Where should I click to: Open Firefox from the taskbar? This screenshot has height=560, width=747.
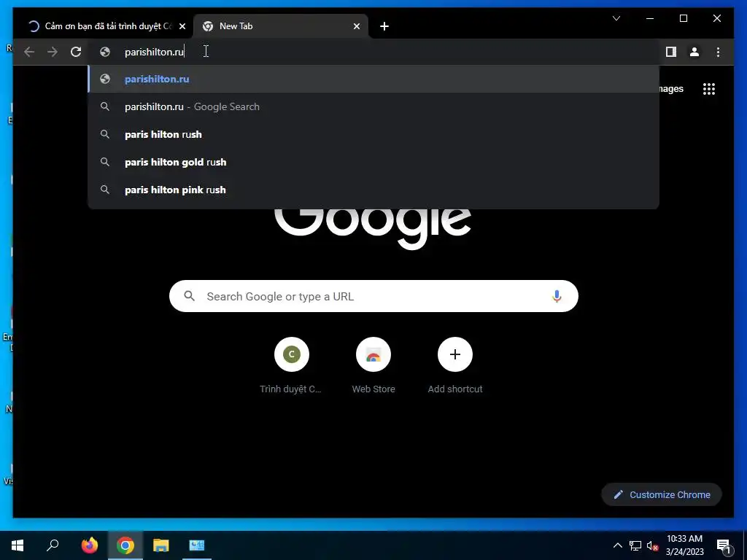[89, 545]
